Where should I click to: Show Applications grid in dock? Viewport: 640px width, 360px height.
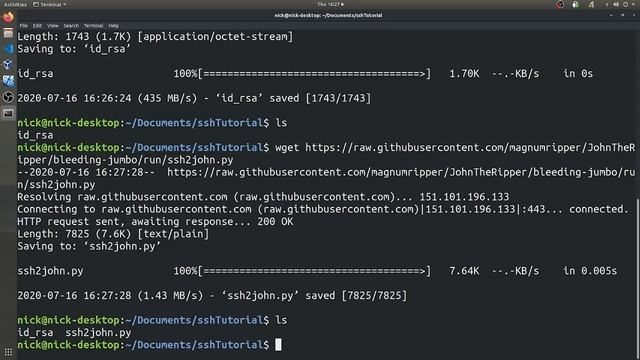(x=8, y=352)
